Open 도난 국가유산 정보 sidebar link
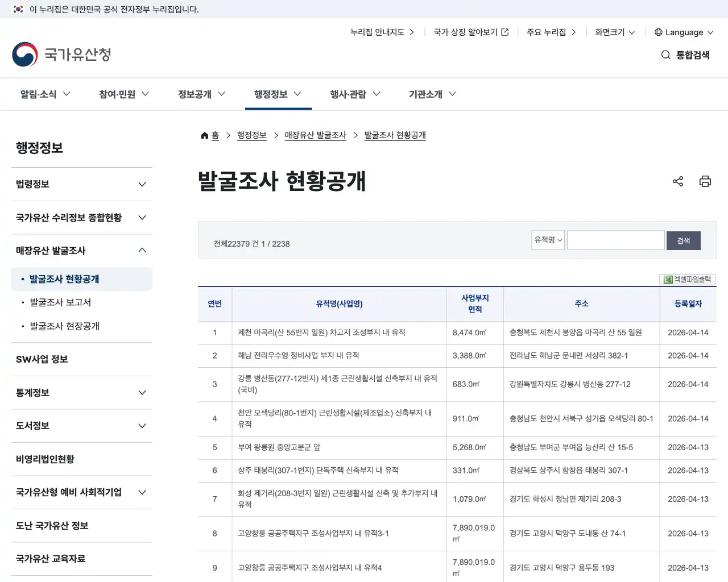 point(82,526)
